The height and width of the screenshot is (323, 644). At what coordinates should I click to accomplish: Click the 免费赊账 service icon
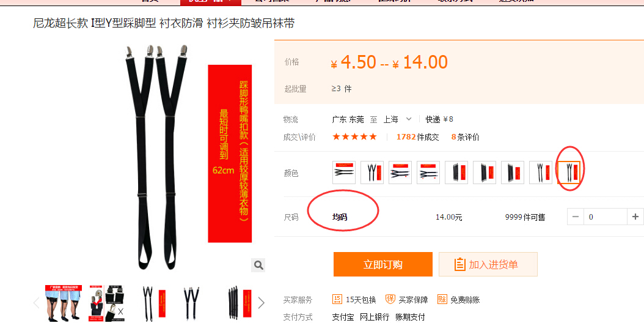(x=442, y=299)
